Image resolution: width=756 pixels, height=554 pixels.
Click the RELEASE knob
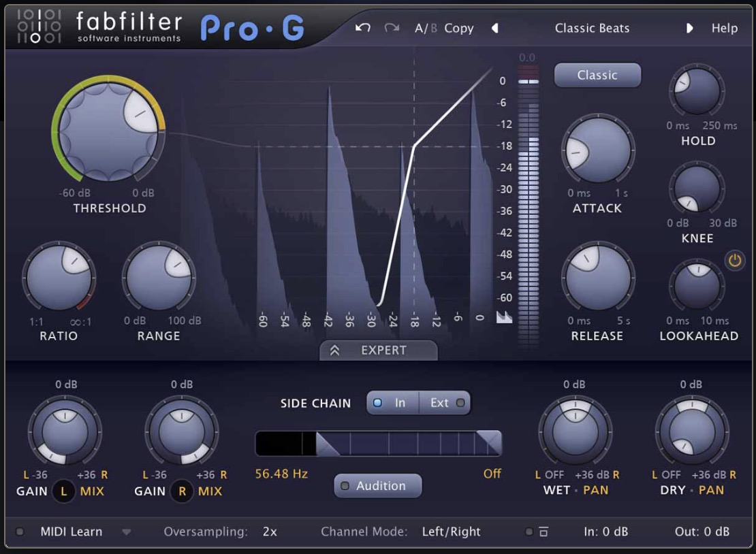(x=598, y=278)
